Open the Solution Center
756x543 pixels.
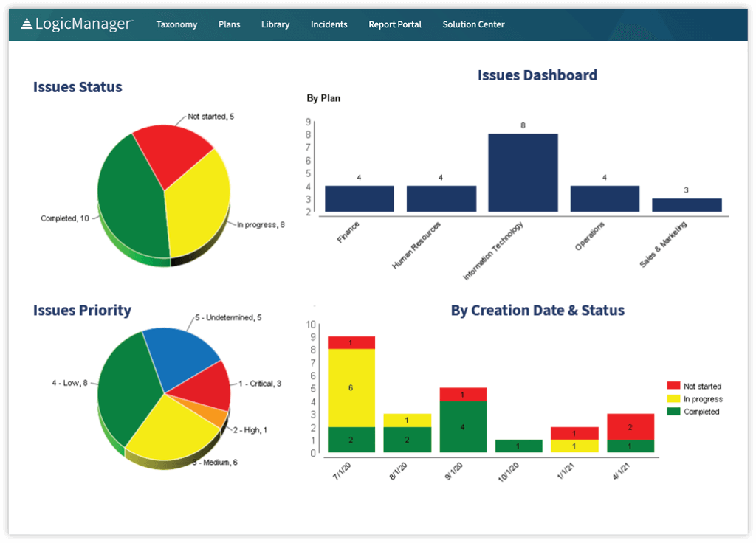coord(473,24)
